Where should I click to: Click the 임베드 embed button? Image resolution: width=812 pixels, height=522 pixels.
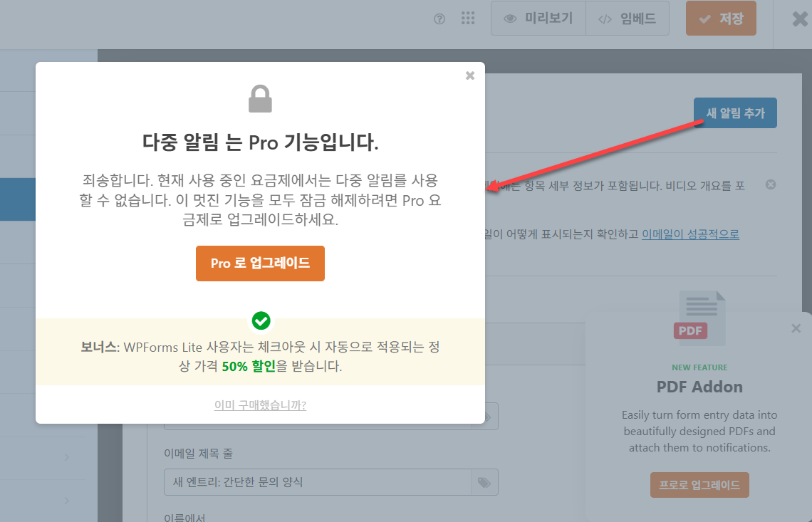(627, 19)
